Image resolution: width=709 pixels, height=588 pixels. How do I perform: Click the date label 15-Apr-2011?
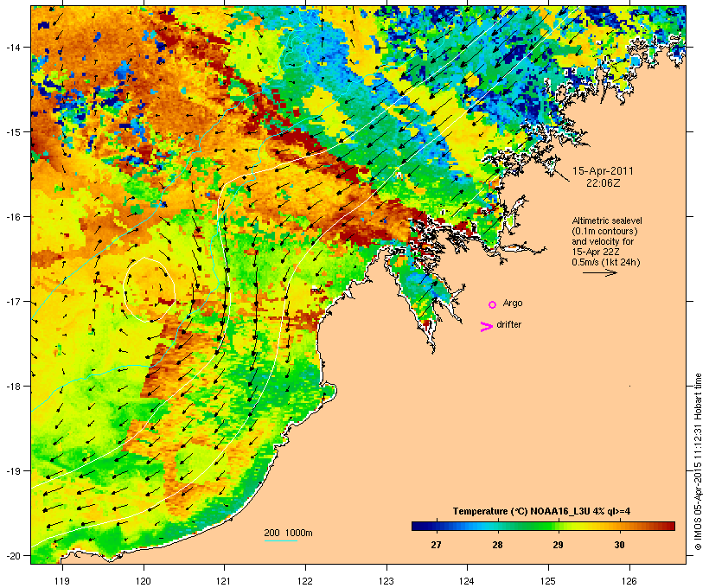pyautogui.click(x=603, y=171)
